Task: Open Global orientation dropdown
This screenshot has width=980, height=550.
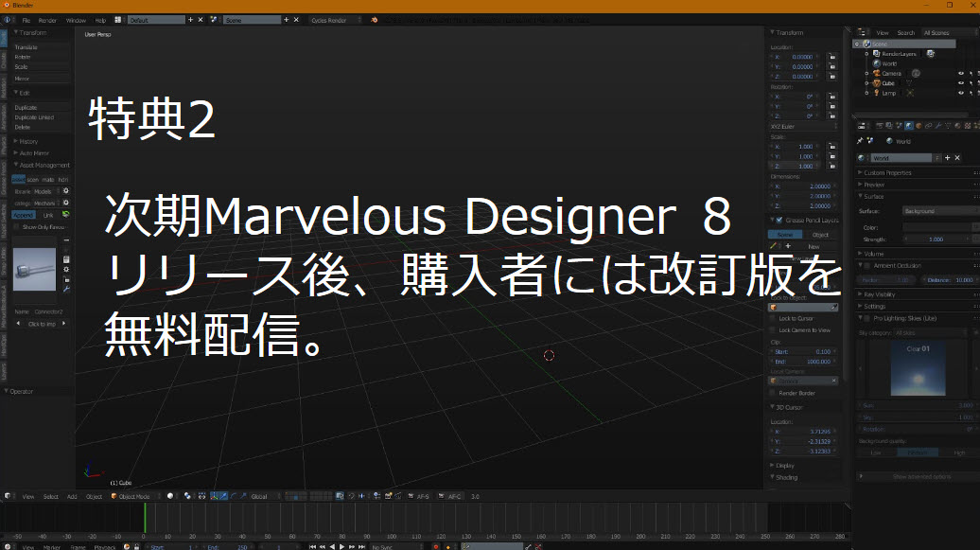Action: point(265,496)
